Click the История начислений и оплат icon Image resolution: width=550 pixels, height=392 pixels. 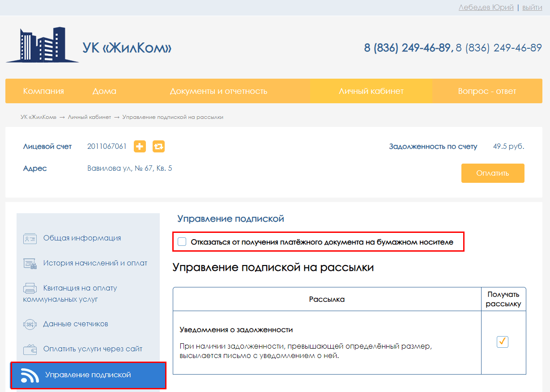[30, 263]
